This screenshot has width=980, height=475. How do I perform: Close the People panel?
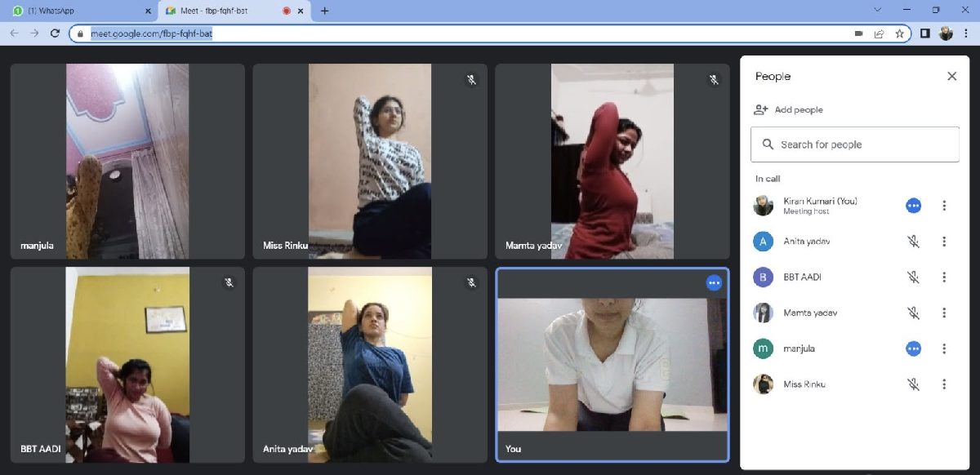[951, 76]
